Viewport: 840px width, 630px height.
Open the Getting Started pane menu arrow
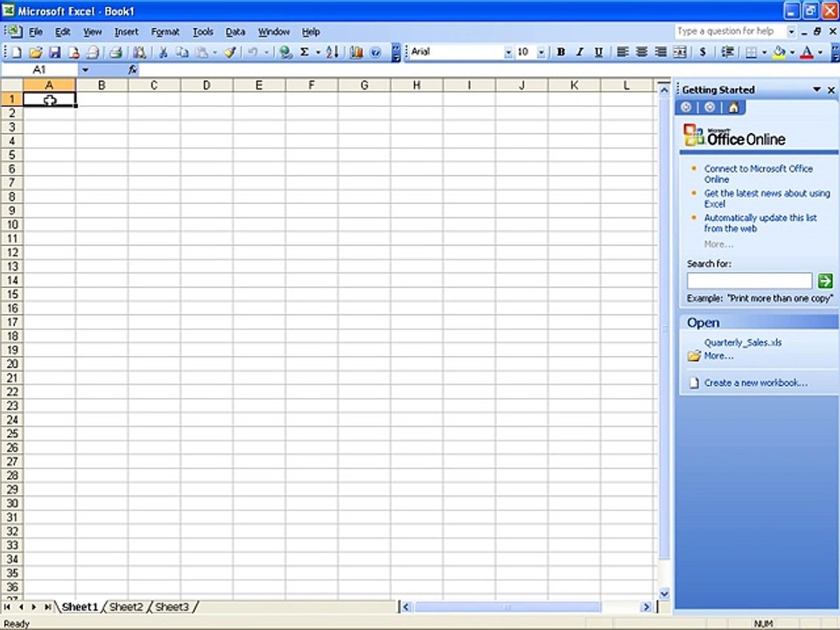(816, 89)
